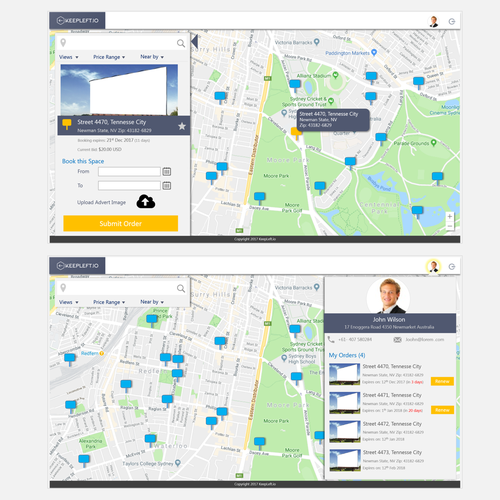The height and width of the screenshot is (500, 500).
Task: Collapse the booking panel with the arrow
Action: tap(195, 42)
